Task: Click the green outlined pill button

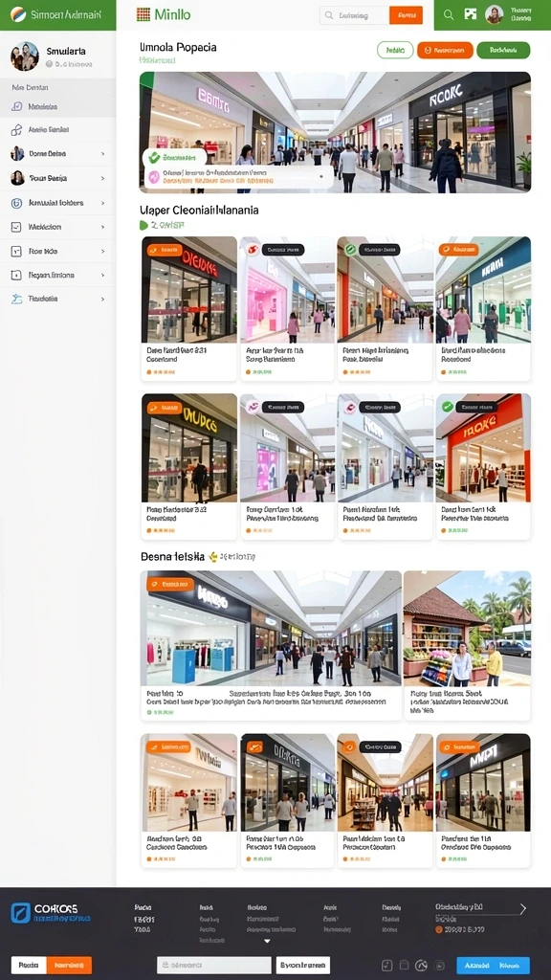Action: [395, 50]
